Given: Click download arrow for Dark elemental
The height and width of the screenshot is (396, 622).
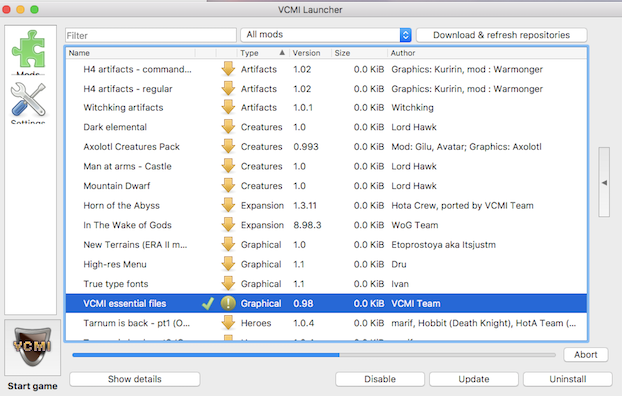Looking at the screenshot, I should coord(228,127).
